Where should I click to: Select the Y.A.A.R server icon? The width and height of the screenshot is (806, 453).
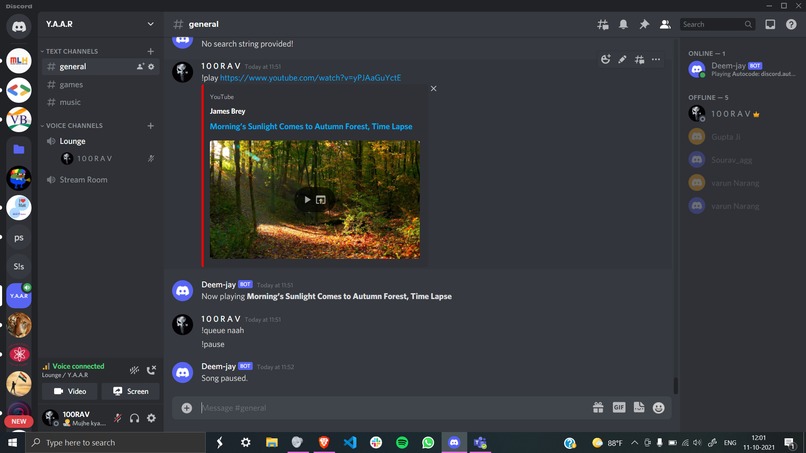click(x=19, y=296)
